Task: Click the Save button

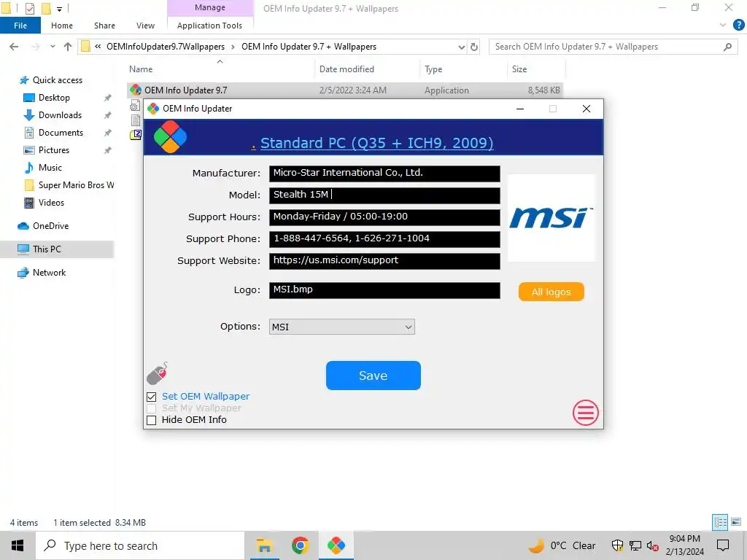Action: point(373,376)
